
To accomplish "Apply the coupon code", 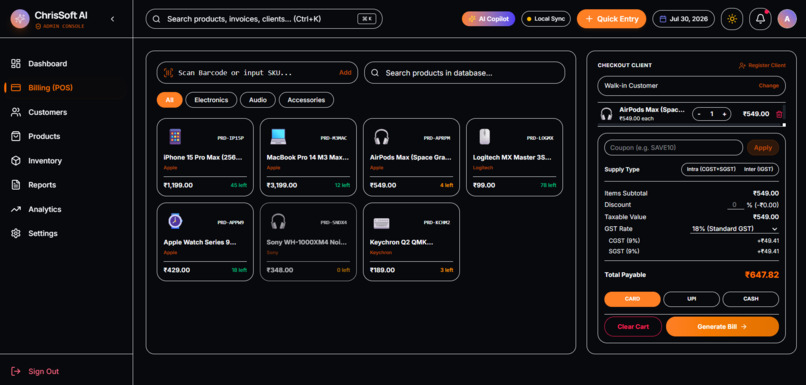I will (x=763, y=148).
